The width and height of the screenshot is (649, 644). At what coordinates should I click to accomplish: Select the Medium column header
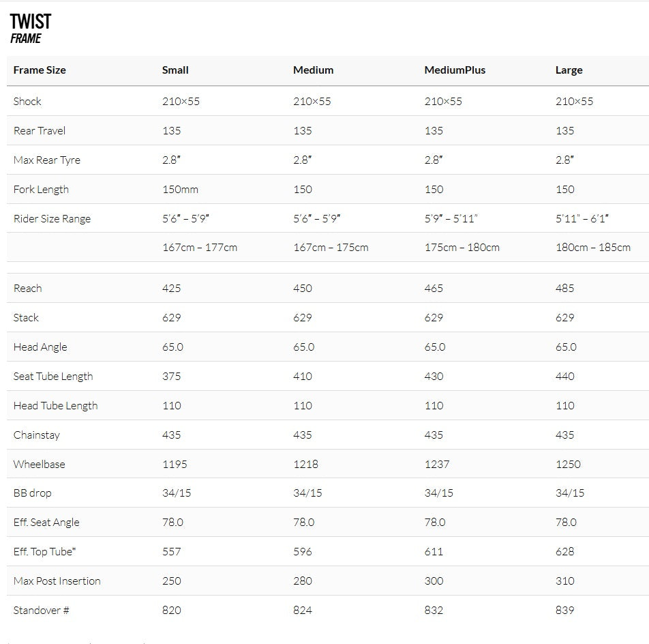tap(314, 70)
